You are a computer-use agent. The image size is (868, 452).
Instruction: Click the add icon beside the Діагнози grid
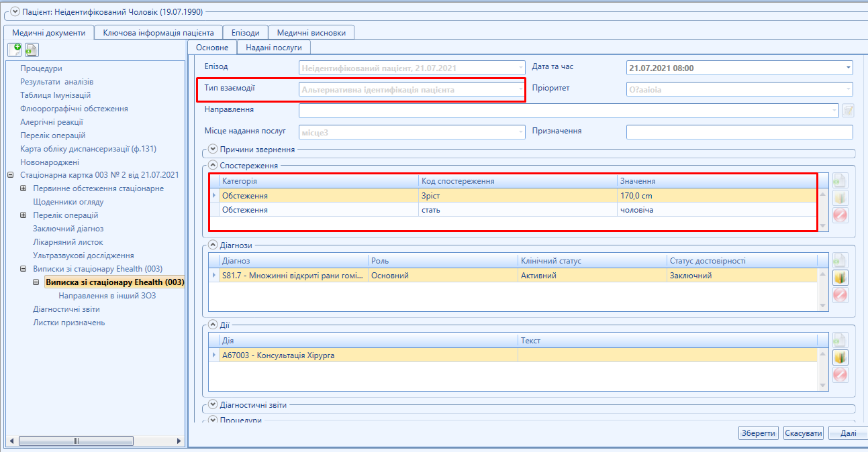(840, 260)
